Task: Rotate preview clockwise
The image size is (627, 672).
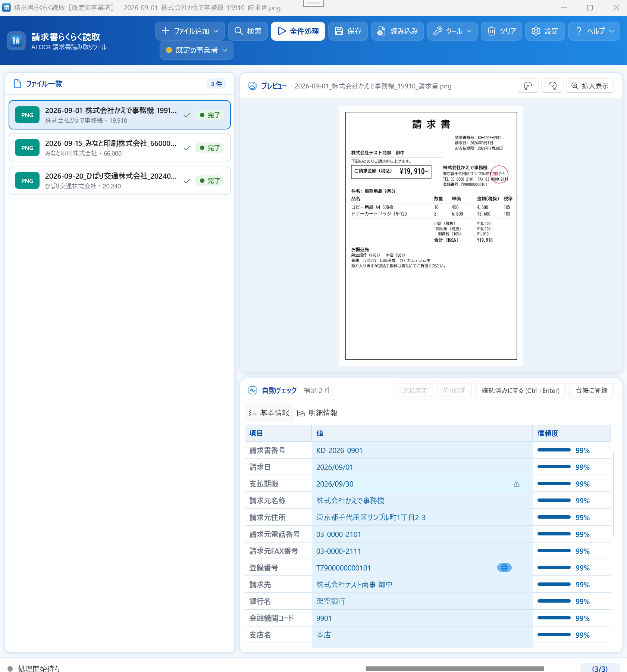Action: (552, 86)
